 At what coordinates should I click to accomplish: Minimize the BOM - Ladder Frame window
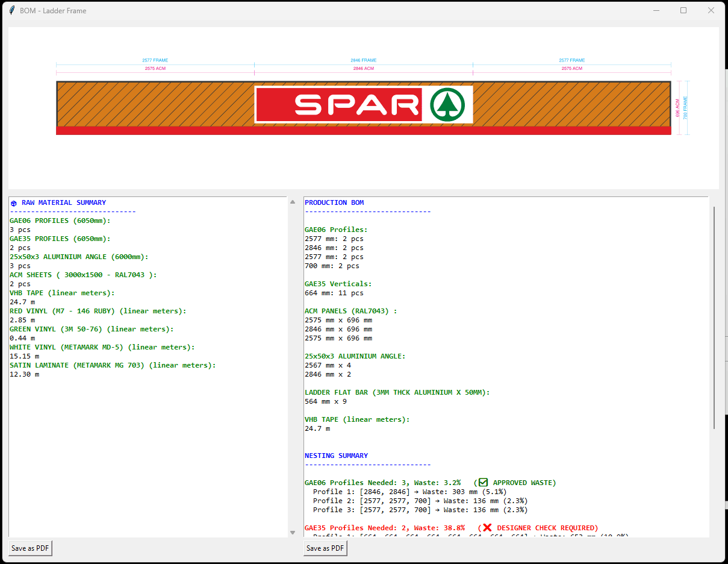[656, 10]
